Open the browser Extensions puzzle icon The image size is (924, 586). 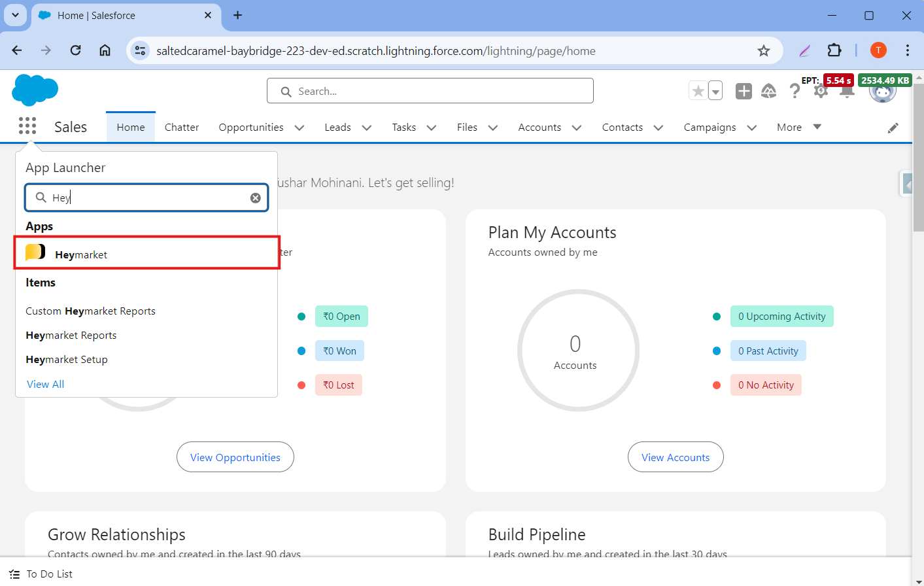point(834,50)
